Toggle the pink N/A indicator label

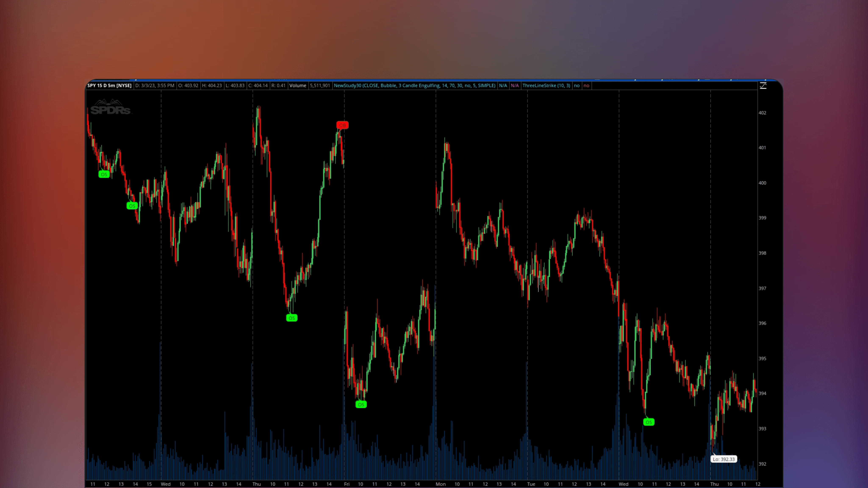coord(515,86)
